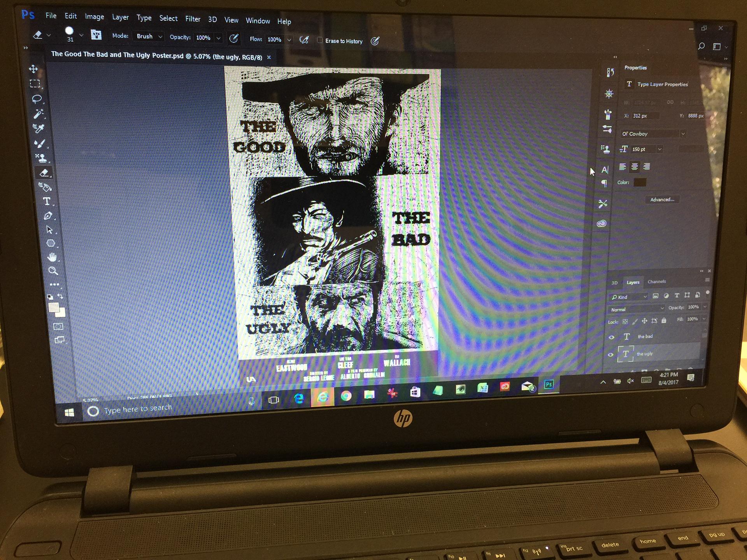This screenshot has height=560, width=747.
Task: Select the Eyedropper tool
Action: (x=39, y=128)
